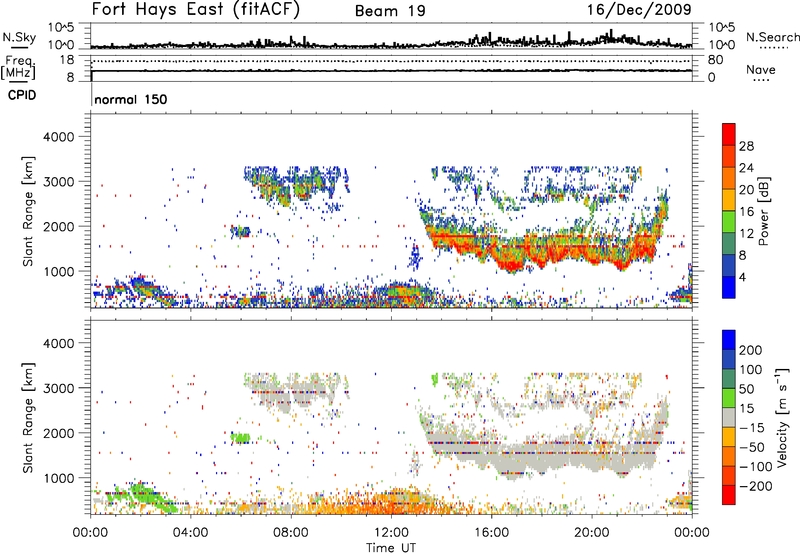Screen dimensions: 800x554
Task: Click the '18' frequency axis value
Action: point(67,60)
